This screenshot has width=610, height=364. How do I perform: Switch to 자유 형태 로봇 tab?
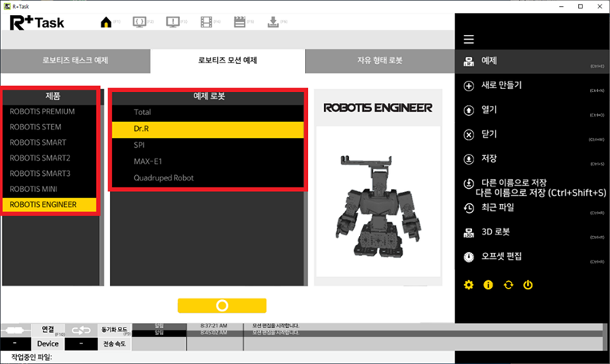pos(379,61)
